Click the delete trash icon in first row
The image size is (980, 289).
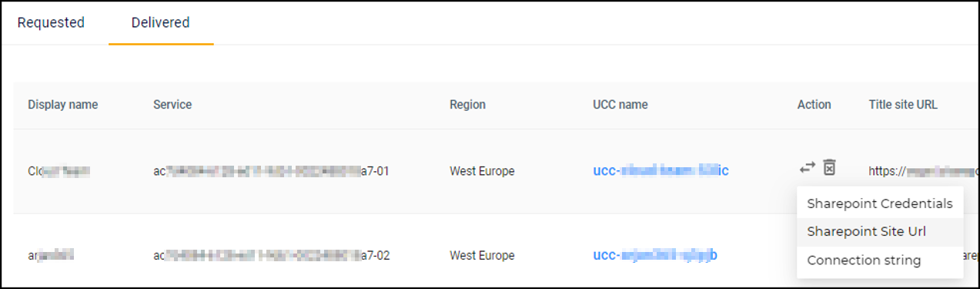click(x=829, y=167)
